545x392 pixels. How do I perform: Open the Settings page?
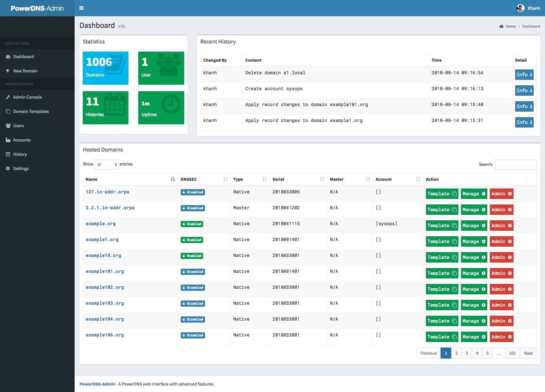(x=21, y=168)
